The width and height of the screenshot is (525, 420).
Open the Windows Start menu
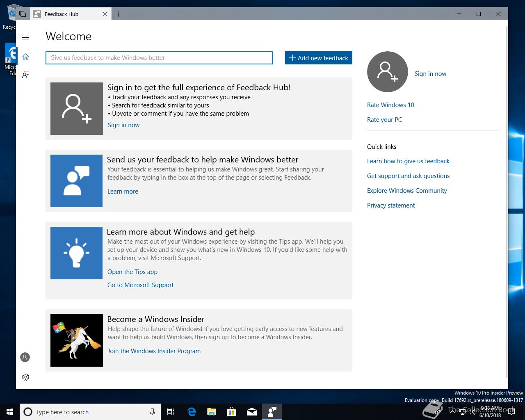click(10, 412)
